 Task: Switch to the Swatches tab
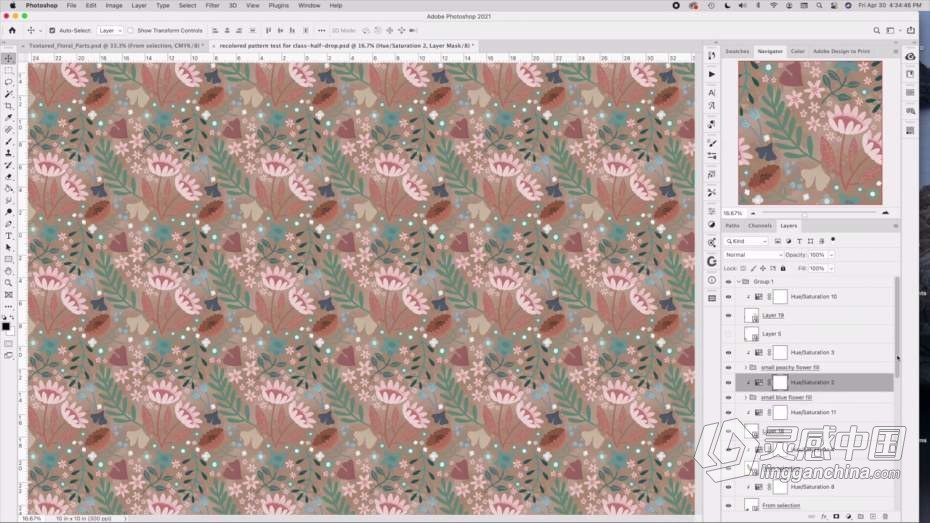pyautogui.click(x=737, y=52)
